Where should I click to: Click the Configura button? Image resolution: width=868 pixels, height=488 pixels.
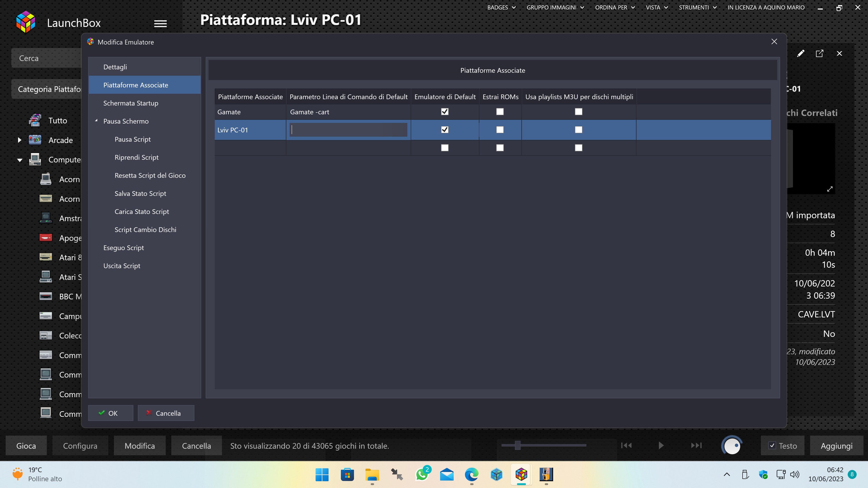[x=80, y=446]
